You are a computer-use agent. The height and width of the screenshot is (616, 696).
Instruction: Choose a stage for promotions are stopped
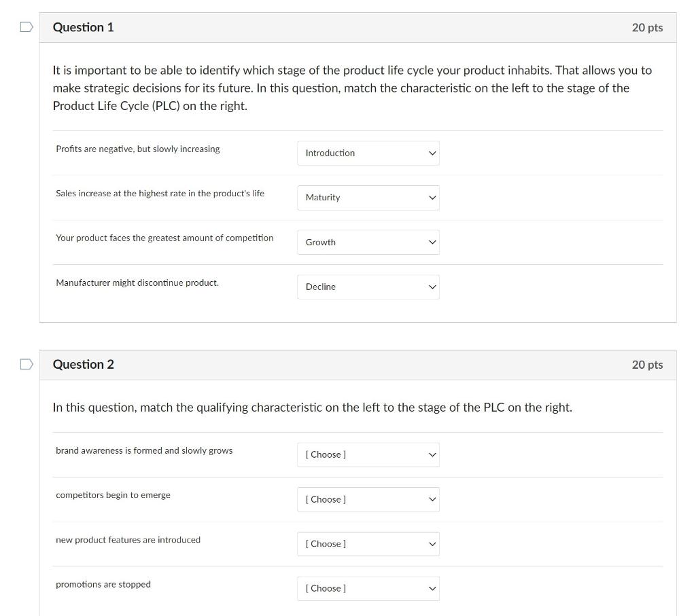(x=368, y=589)
